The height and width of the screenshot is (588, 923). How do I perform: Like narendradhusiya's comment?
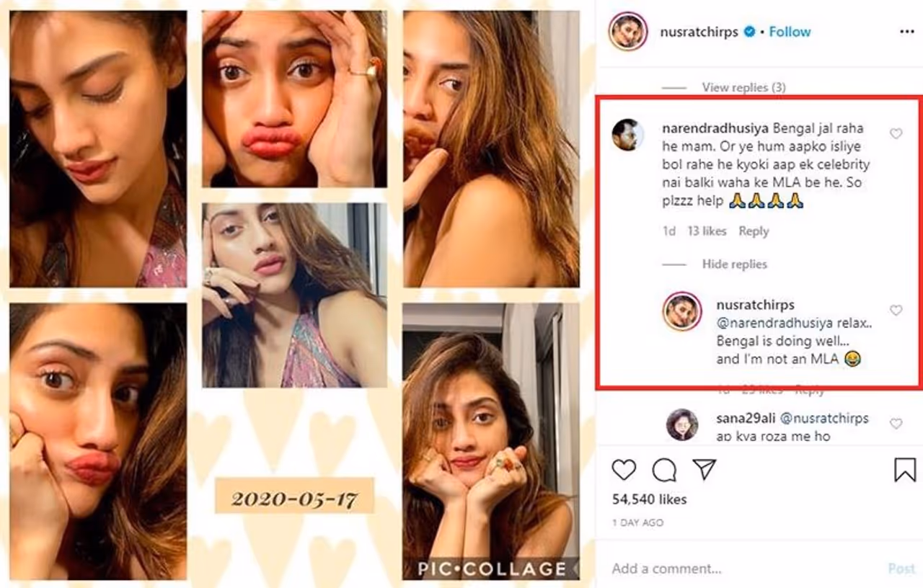[x=896, y=133]
